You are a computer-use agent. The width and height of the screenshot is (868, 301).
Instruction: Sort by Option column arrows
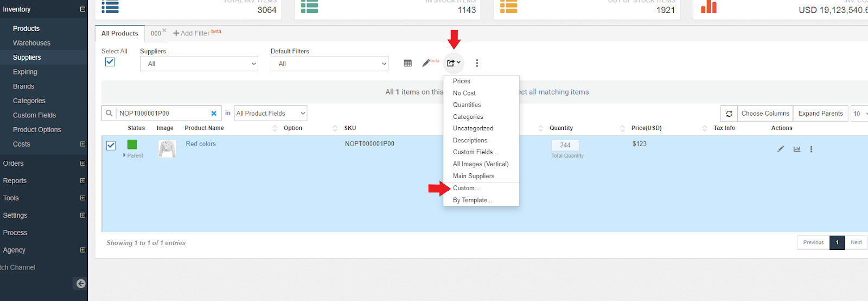(x=335, y=128)
